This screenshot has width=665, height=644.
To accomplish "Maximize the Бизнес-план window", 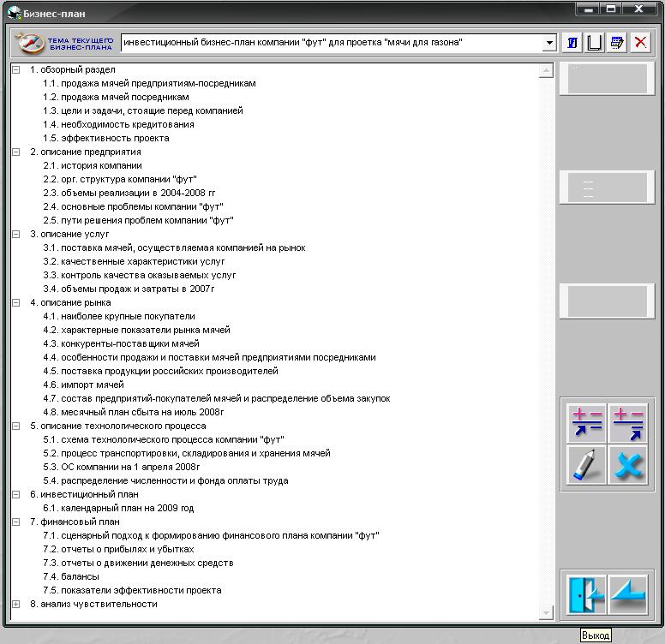I will (x=611, y=9).
